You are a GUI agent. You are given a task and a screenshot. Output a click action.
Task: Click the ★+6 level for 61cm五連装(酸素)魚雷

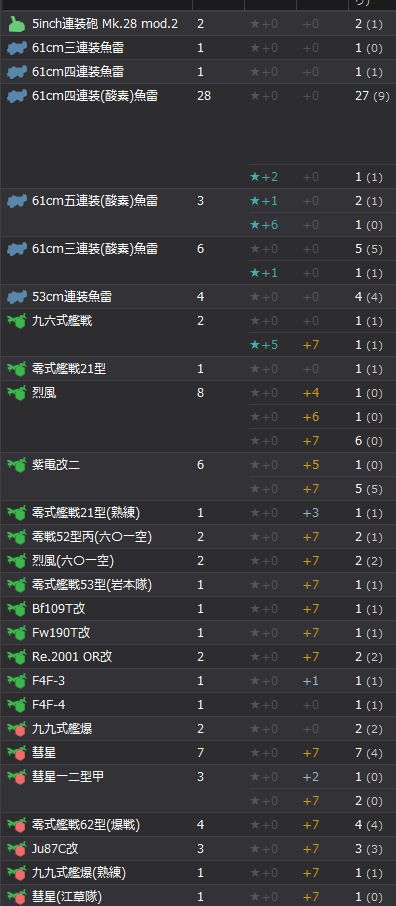click(264, 225)
